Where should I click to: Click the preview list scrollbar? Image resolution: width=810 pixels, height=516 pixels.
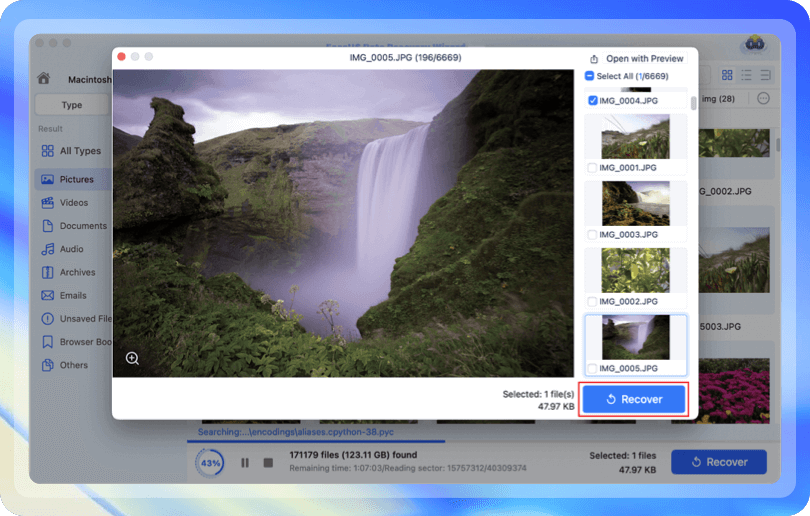(x=693, y=102)
